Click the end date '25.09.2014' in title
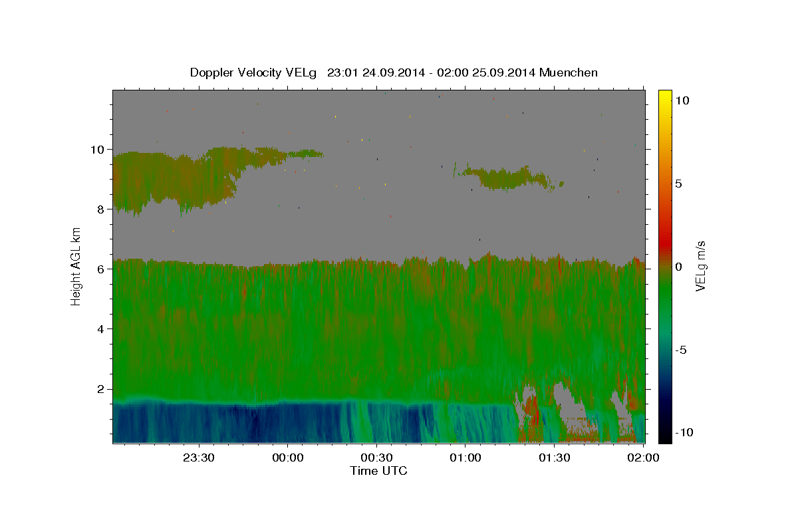Viewport: 798px width, 532px height. pyautogui.click(x=504, y=72)
